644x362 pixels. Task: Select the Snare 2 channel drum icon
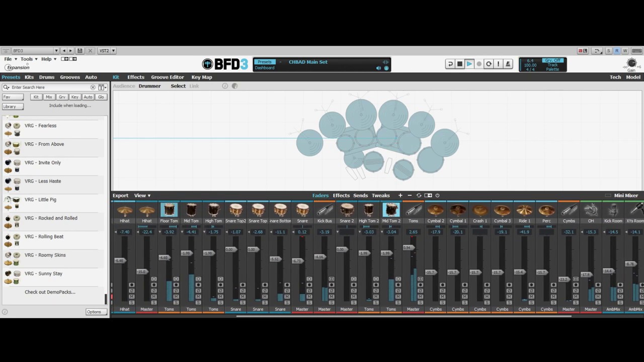coord(347,210)
